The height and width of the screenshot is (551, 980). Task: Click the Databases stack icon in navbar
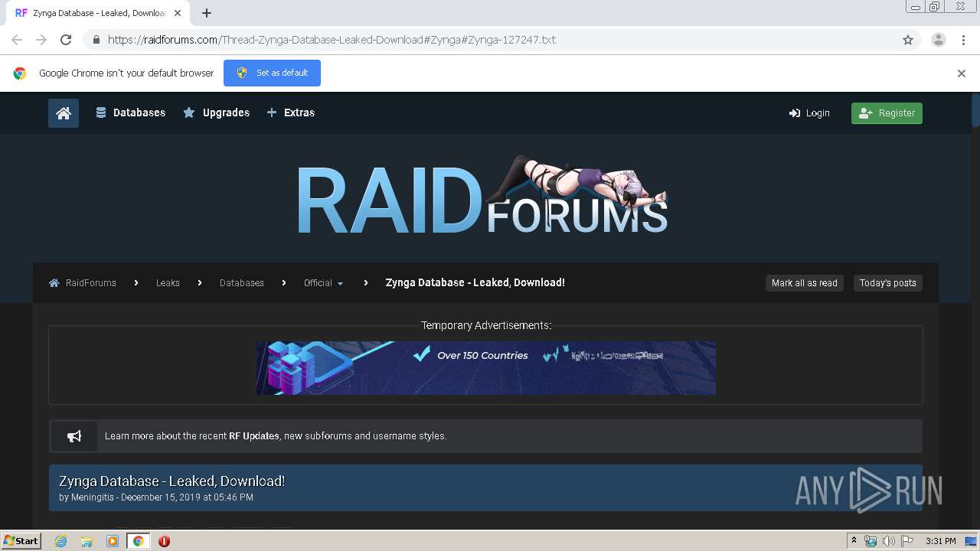[100, 112]
